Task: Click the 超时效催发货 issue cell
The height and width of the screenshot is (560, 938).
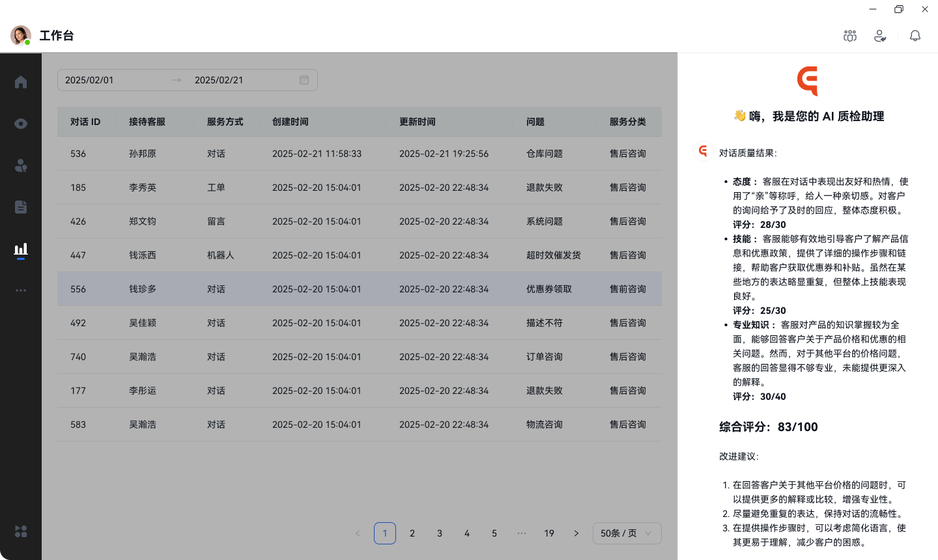Action: click(554, 255)
